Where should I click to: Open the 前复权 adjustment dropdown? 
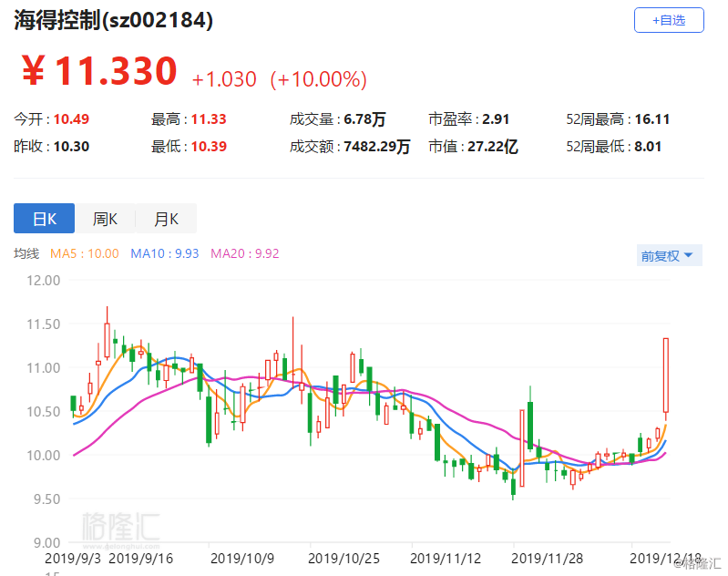669,255
